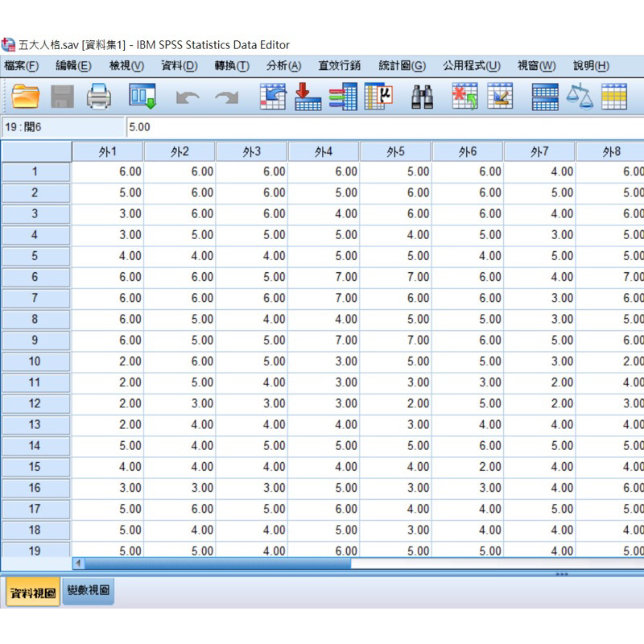644x644 pixels.
Task: Click the 外2 cell in row 12
Action: [180, 403]
